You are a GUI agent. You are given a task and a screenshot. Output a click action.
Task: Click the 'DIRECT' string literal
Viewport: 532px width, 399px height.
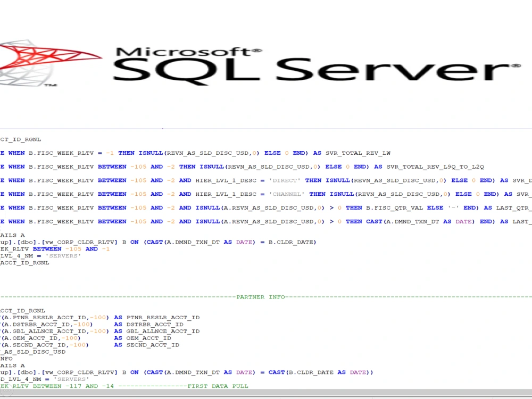click(x=285, y=180)
